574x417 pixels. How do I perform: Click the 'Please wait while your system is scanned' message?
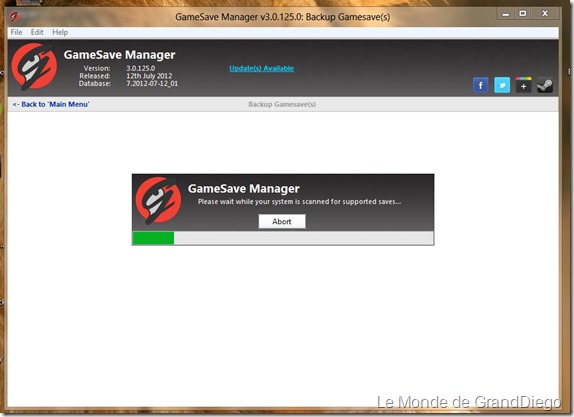(x=299, y=201)
